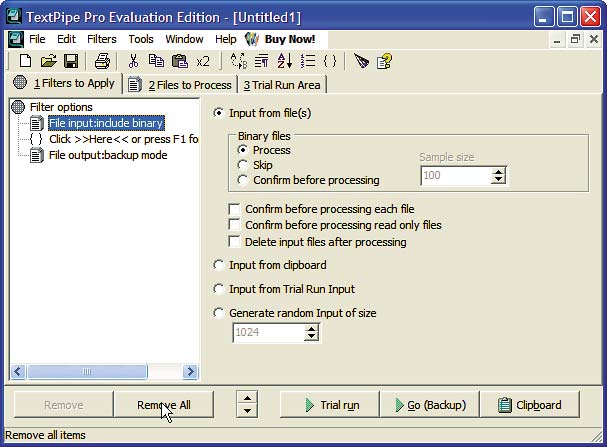Select Process binary files option
This screenshot has height=447, width=607.
243,150
